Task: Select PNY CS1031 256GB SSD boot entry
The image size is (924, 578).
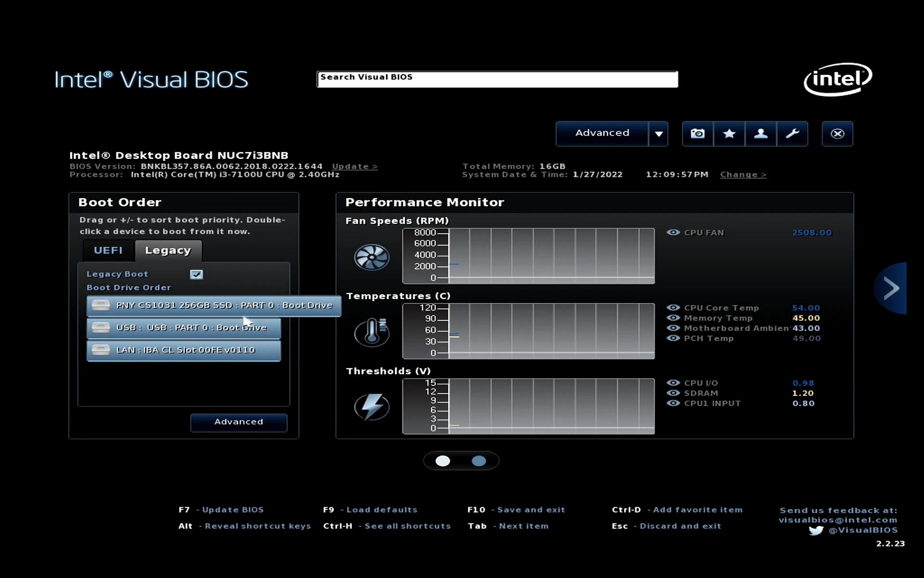Action: coord(214,305)
